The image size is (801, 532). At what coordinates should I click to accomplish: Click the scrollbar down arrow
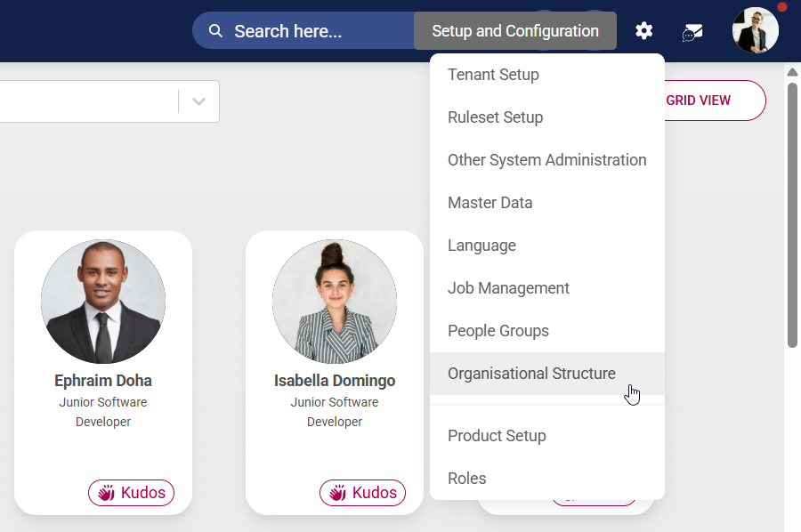point(792,525)
